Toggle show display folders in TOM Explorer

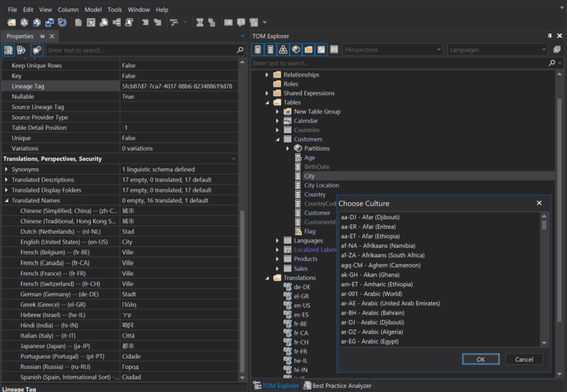[308, 49]
